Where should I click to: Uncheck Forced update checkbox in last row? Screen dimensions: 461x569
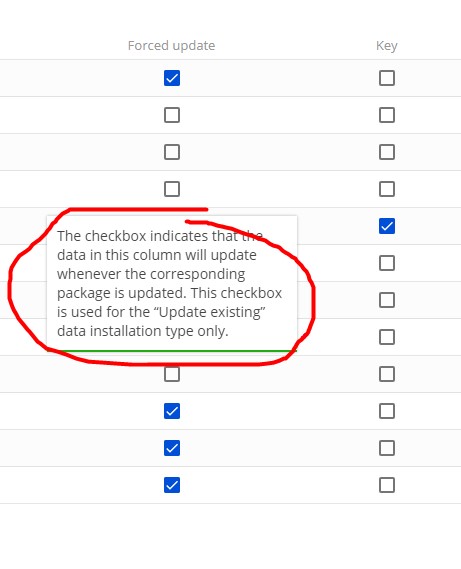point(172,485)
